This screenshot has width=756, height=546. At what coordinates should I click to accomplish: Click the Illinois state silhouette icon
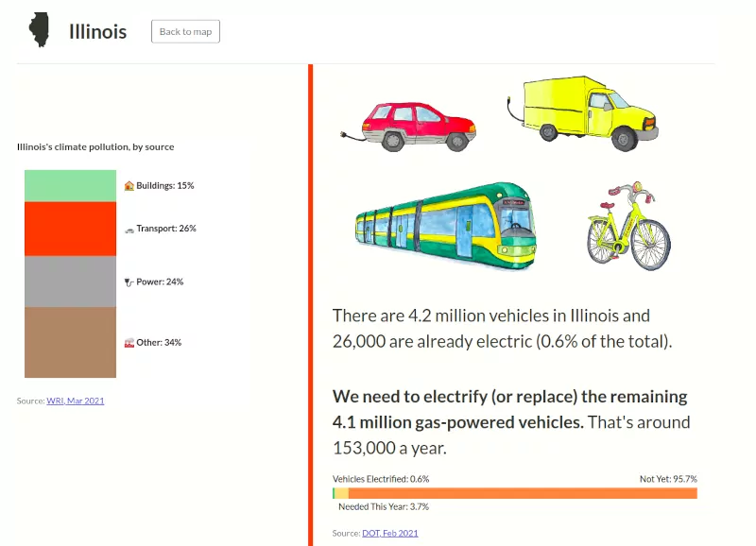coord(39,30)
